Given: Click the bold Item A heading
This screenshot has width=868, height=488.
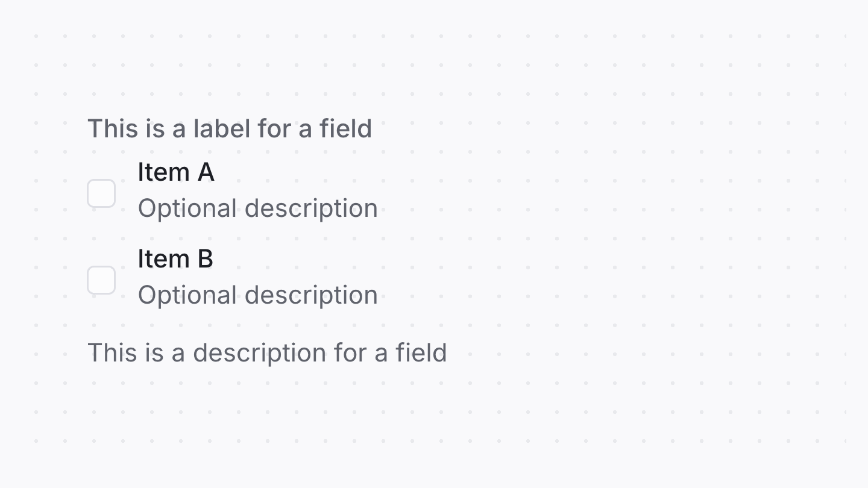Looking at the screenshot, I should pos(176,172).
